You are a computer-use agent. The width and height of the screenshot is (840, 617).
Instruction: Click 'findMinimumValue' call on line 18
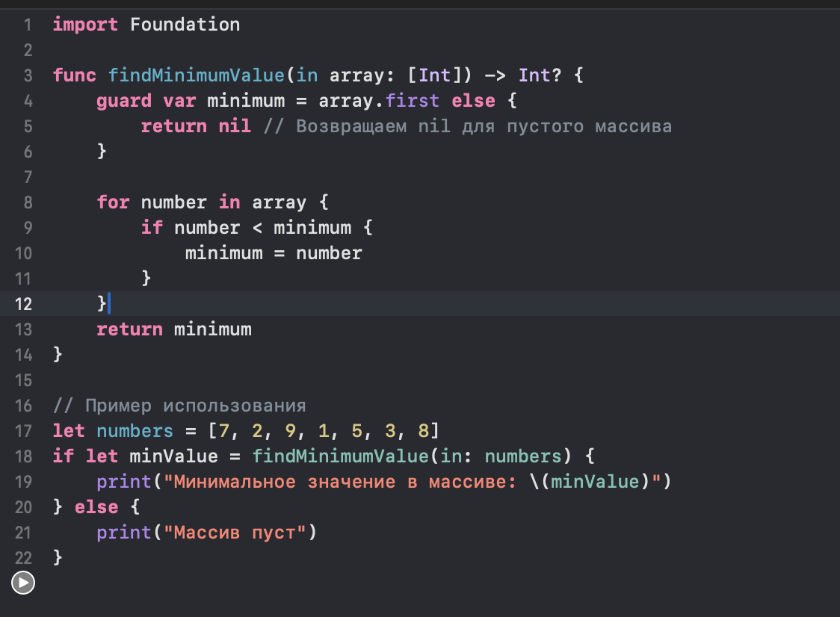[340, 456]
